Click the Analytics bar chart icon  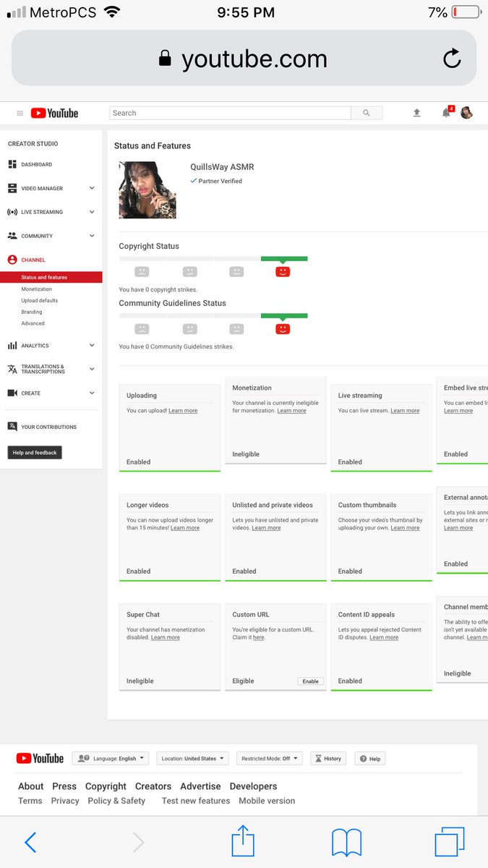[x=12, y=346]
